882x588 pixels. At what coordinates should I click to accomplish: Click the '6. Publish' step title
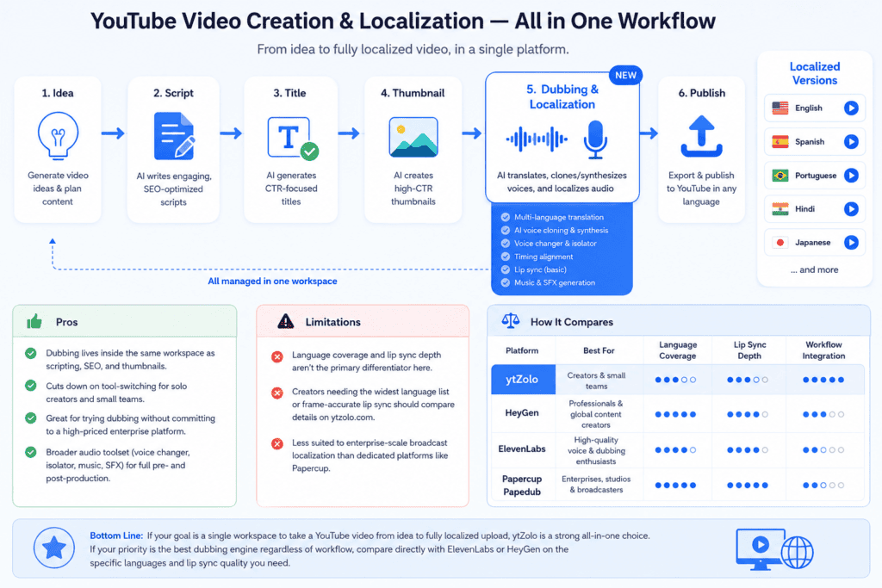pos(701,93)
